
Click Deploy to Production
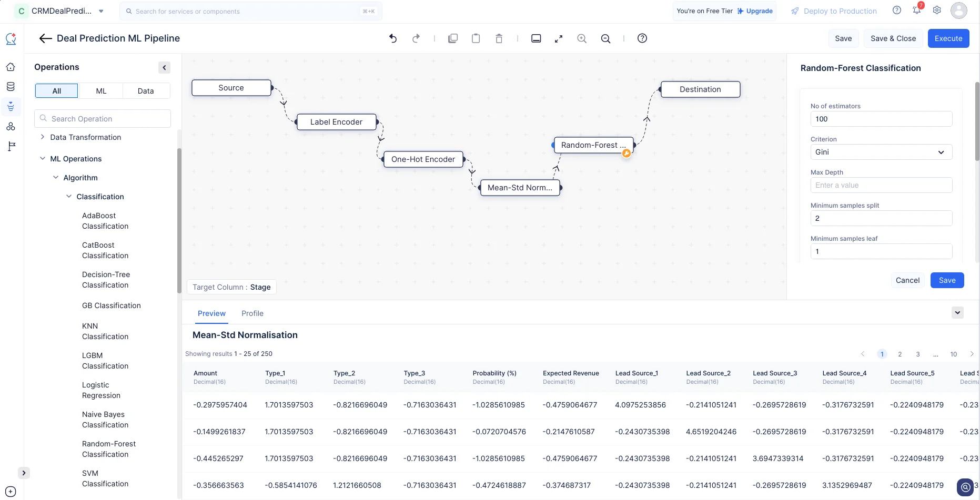click(834, 11)
